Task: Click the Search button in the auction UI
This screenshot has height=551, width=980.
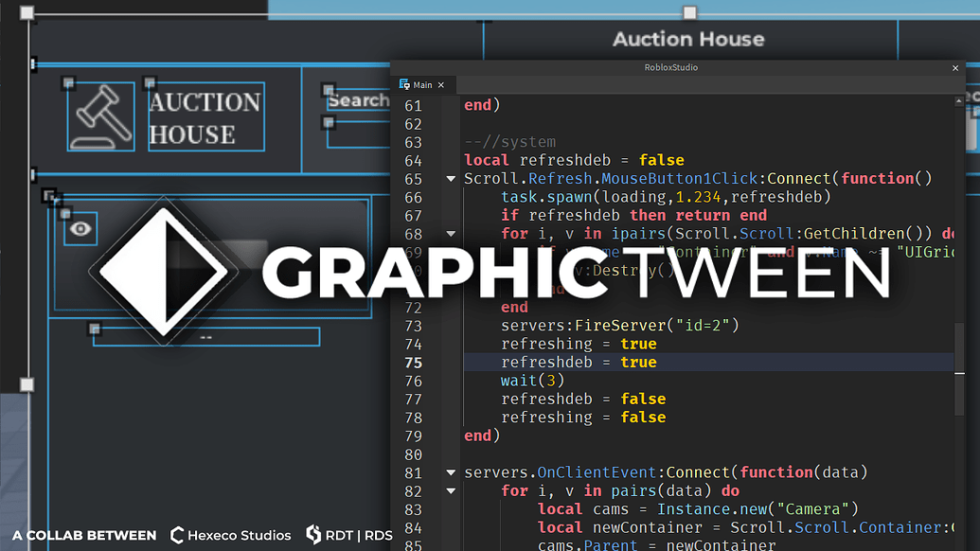Action: click(360, 100)
